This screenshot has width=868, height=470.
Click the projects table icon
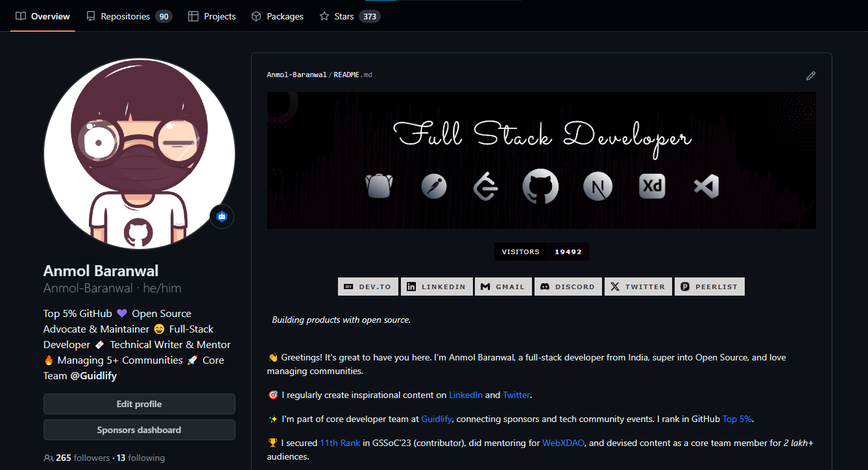[193, 16]
